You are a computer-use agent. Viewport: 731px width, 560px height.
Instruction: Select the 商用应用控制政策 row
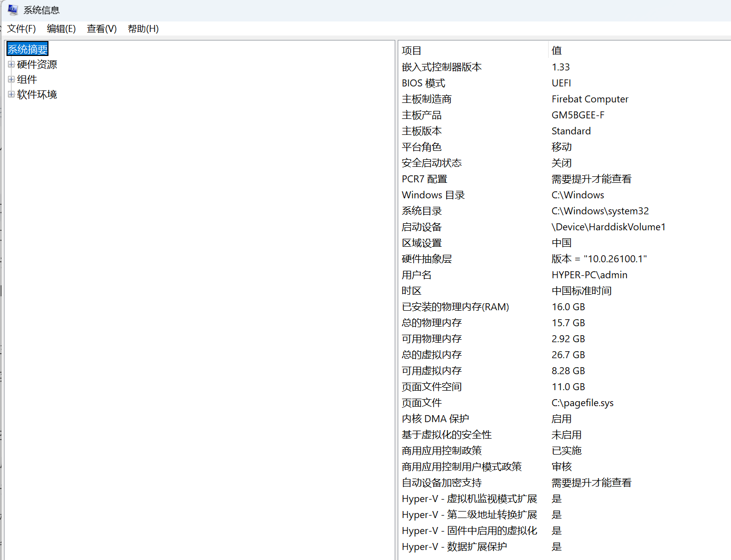click(565, 451)
